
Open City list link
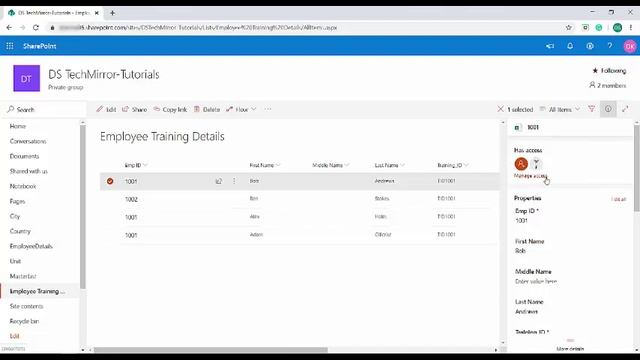(x=15, y=216)
